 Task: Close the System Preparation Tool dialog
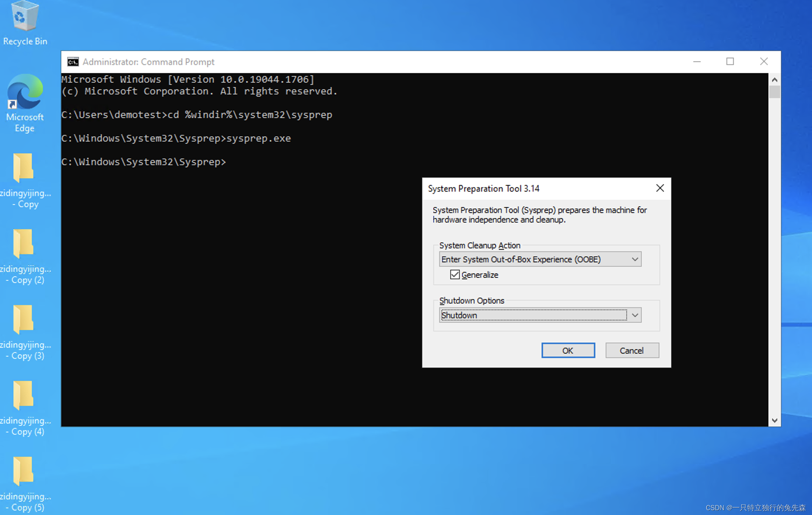tap(660, 188)
